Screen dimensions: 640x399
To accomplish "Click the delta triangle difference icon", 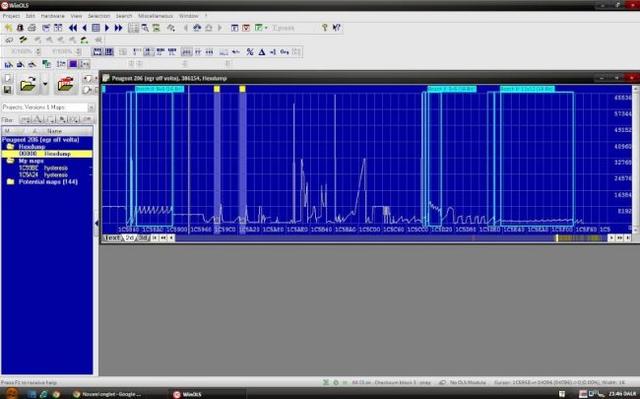I will (x=262, y=52).
